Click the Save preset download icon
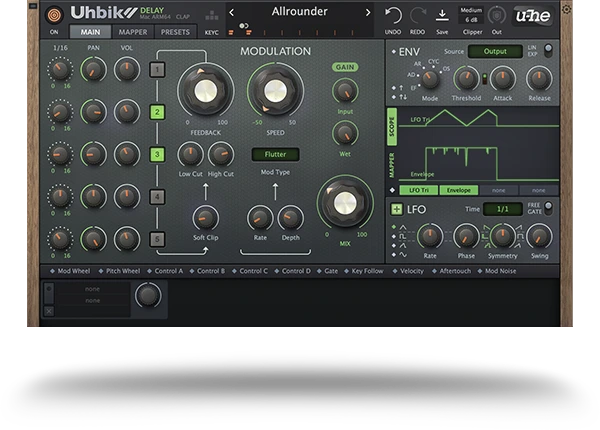600x430 pixels. click(x=442, y=15)
